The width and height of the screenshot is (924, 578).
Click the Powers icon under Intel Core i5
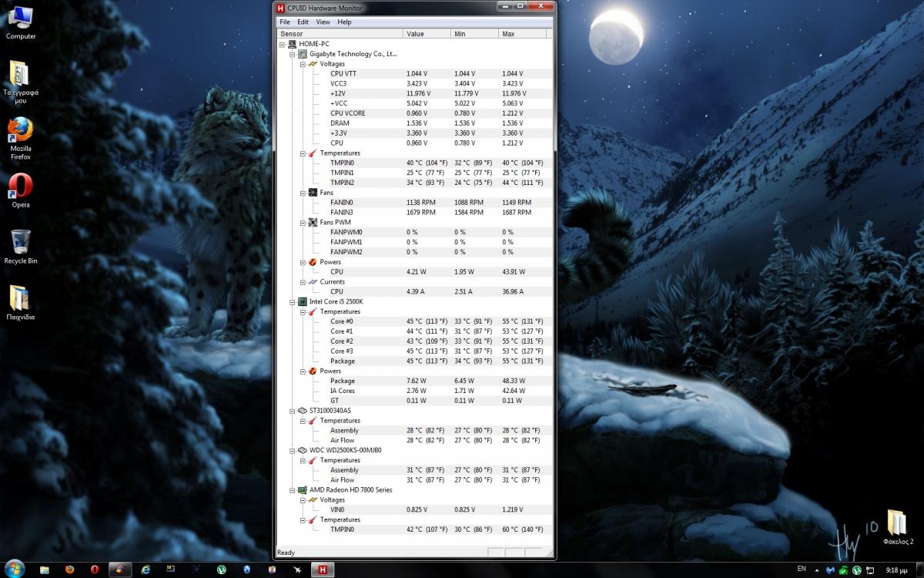313,371
